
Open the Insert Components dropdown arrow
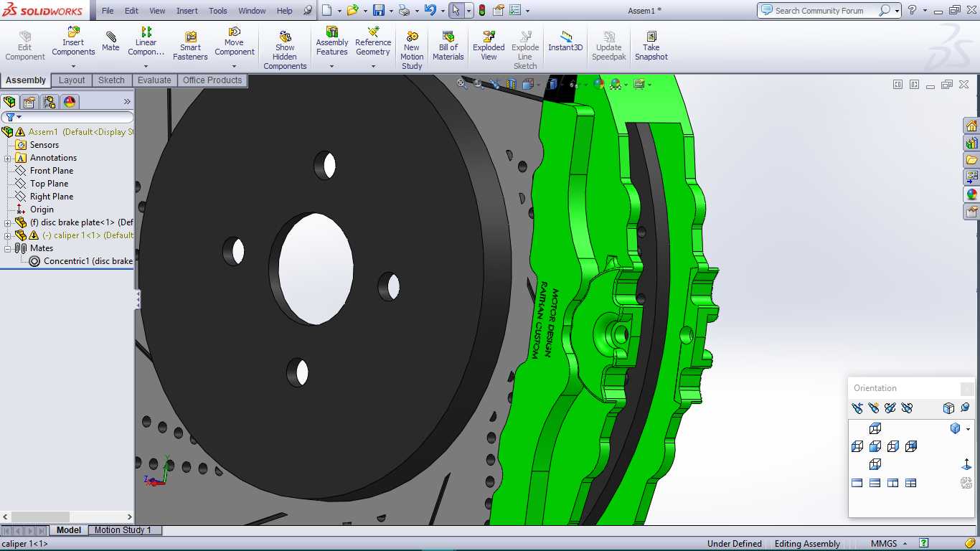(x=73, y=66)
